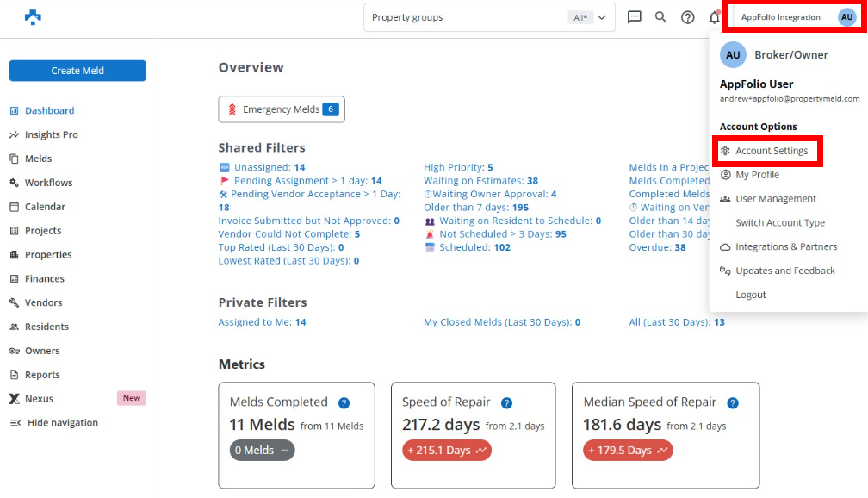
Task: Open the Emergency Melds filter
Action: 282,109
